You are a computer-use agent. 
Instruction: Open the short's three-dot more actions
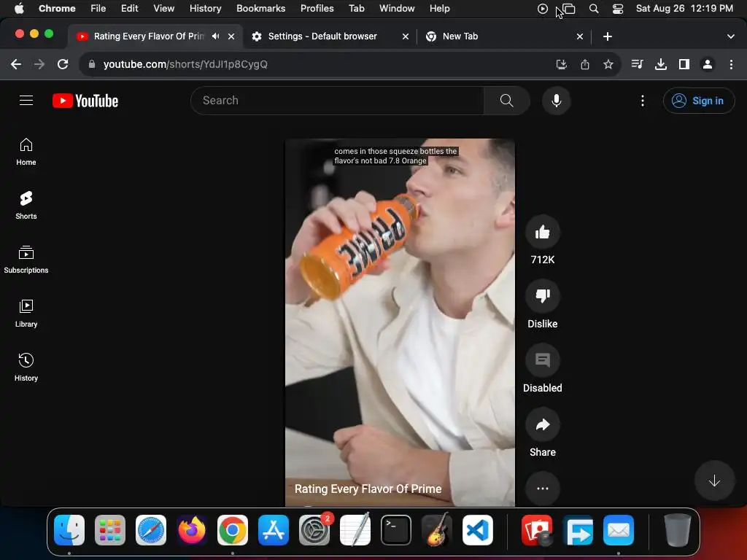(542, 489)
